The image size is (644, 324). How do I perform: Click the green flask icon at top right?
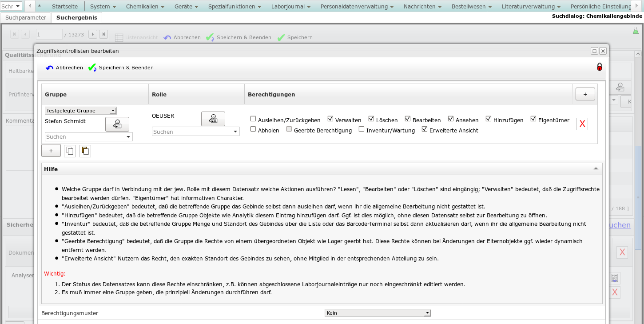(x=636, y=31)
